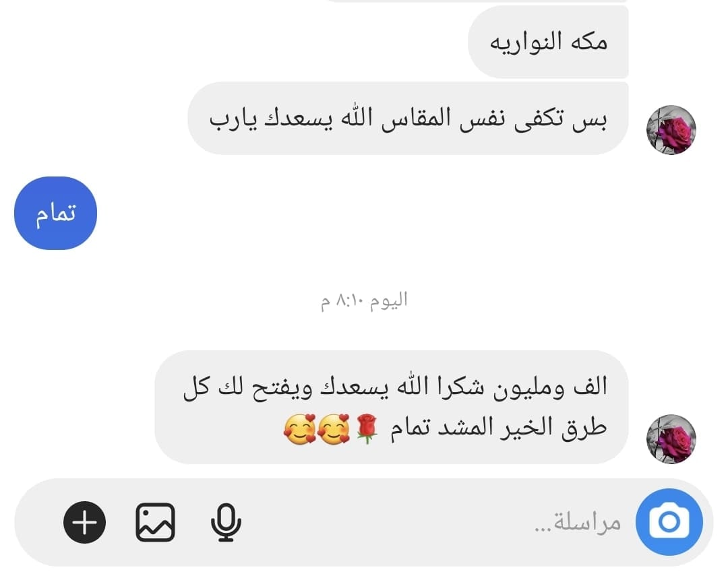
Task: Tap the hearts emoji next to rose
Action: tap(334, 428)
